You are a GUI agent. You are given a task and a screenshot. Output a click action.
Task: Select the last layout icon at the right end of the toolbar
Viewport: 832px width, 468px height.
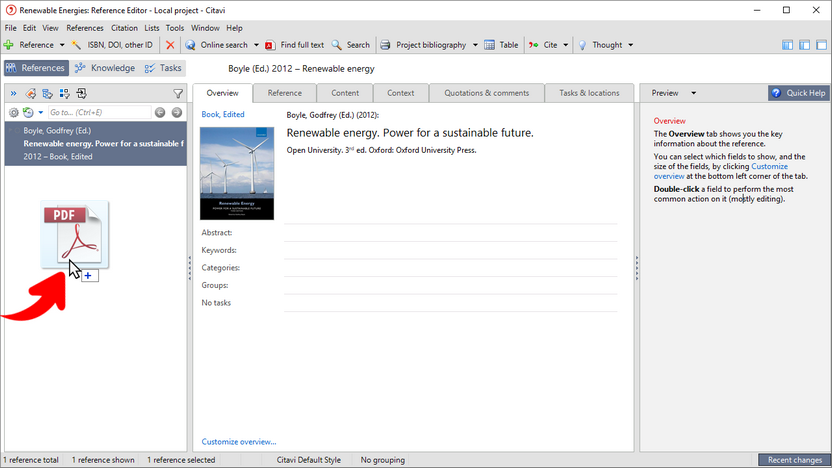click(821, 45)
